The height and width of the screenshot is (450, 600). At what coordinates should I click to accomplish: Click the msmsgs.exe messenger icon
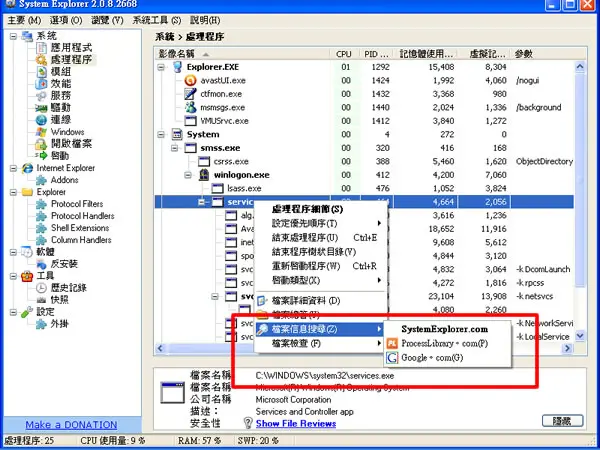point(190,107)
